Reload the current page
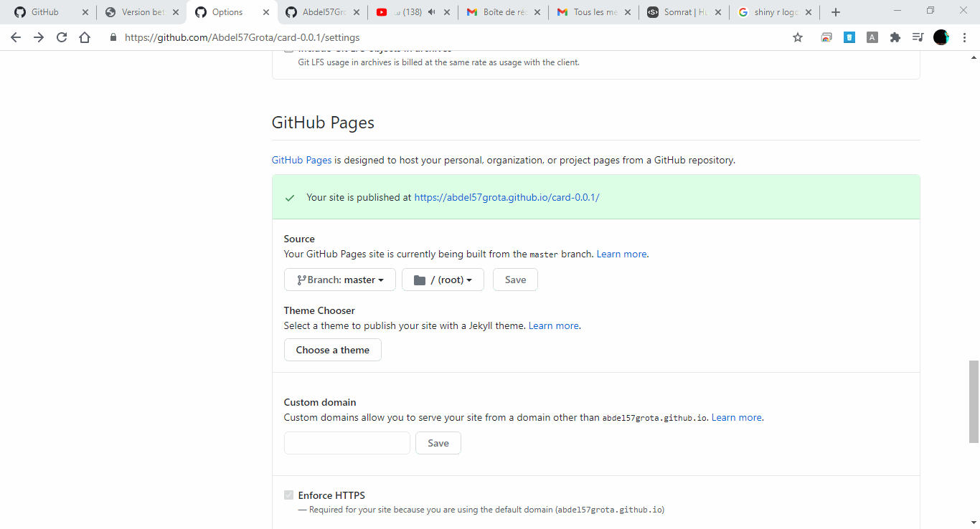Viewport: 980px width, 529px height. coord(62,37)
